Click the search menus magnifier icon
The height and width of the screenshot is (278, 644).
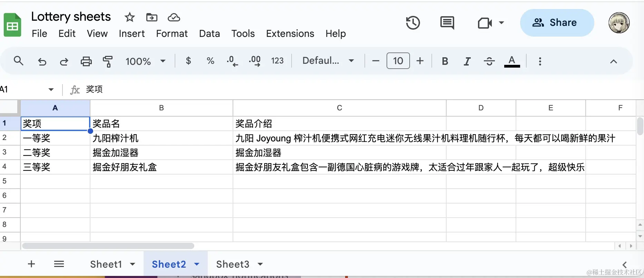(x=19, y=61)
